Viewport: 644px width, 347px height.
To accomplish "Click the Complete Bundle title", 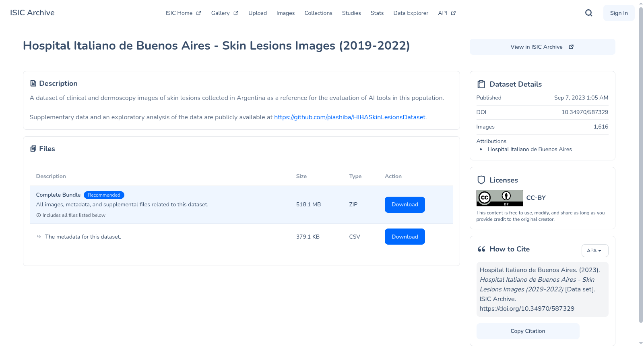I will pos(58,195).
